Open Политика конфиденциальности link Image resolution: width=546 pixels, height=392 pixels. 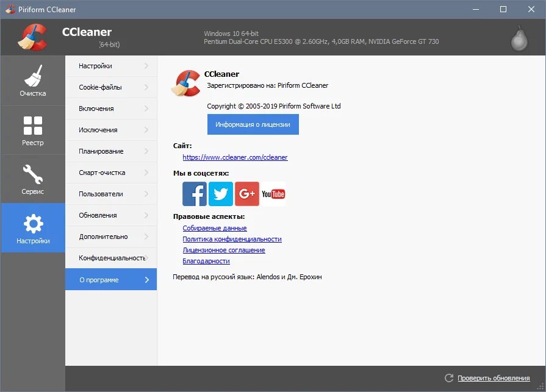pyautogui.click(x=232, y=239)
